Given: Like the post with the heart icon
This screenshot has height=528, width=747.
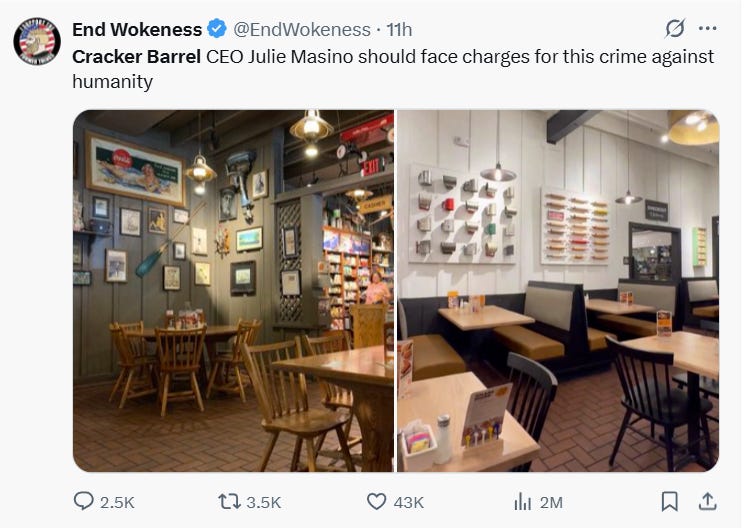Looking at the screenshot, I should (x=376, y=501).
